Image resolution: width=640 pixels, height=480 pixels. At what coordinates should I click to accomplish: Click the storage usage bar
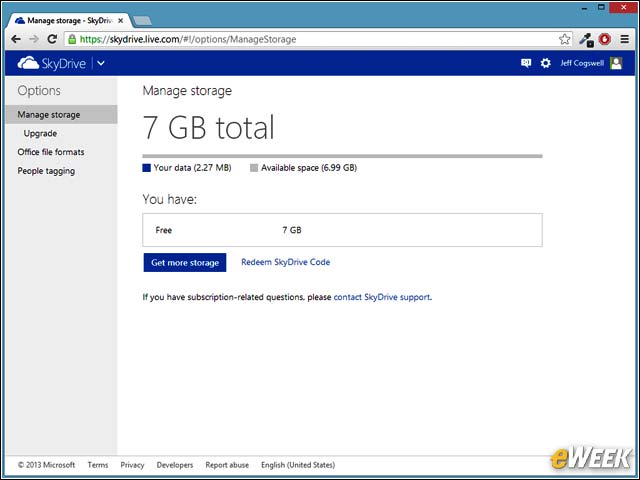tap(342, 156)
